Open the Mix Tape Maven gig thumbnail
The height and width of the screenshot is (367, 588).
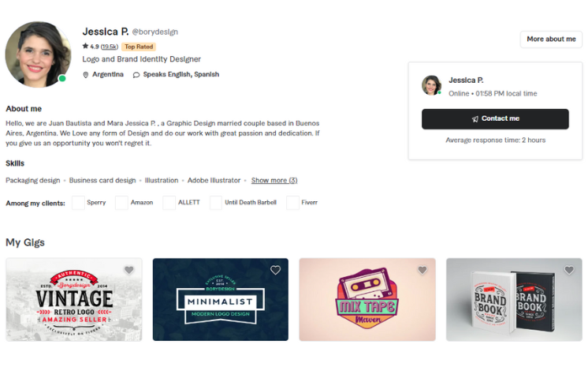coord(367,299)
